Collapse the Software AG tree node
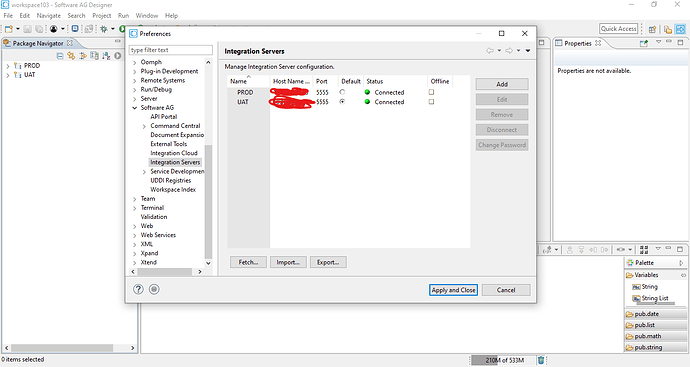 click(135, 108)
